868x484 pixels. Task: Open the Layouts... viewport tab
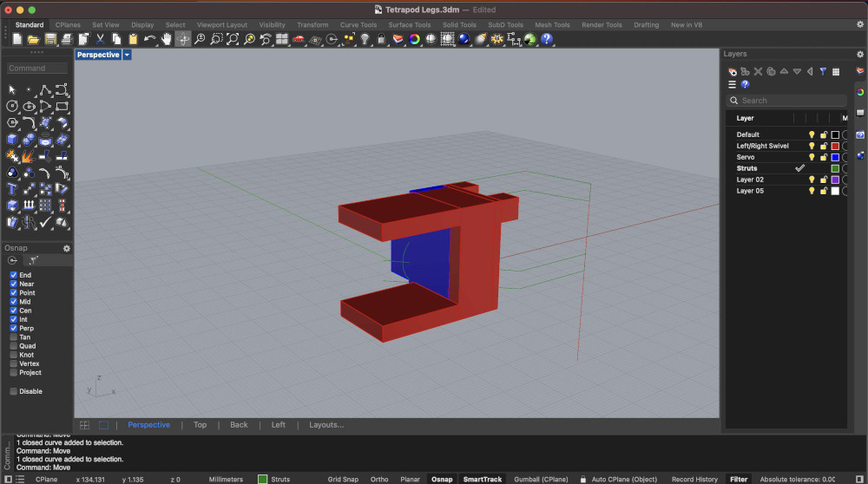coord(326,425)
